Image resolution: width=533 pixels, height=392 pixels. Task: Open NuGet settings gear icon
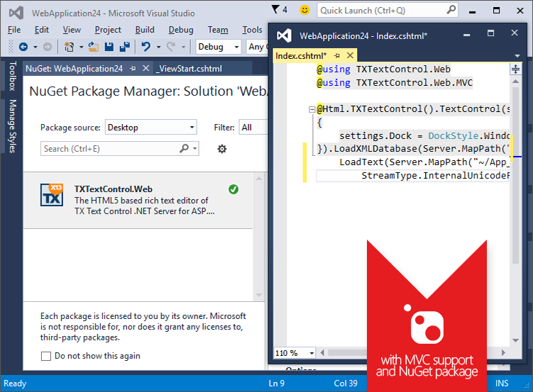pos(222,149)
